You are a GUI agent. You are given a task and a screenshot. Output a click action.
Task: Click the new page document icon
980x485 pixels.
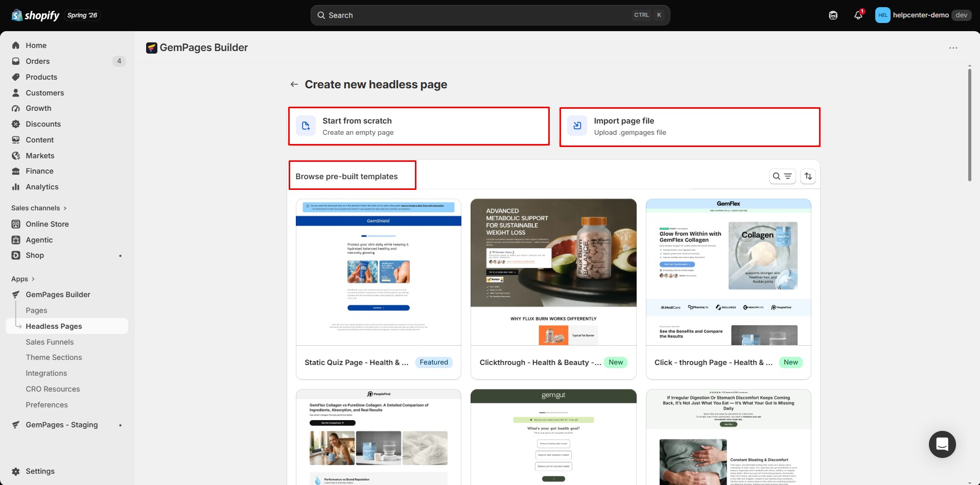306,126
